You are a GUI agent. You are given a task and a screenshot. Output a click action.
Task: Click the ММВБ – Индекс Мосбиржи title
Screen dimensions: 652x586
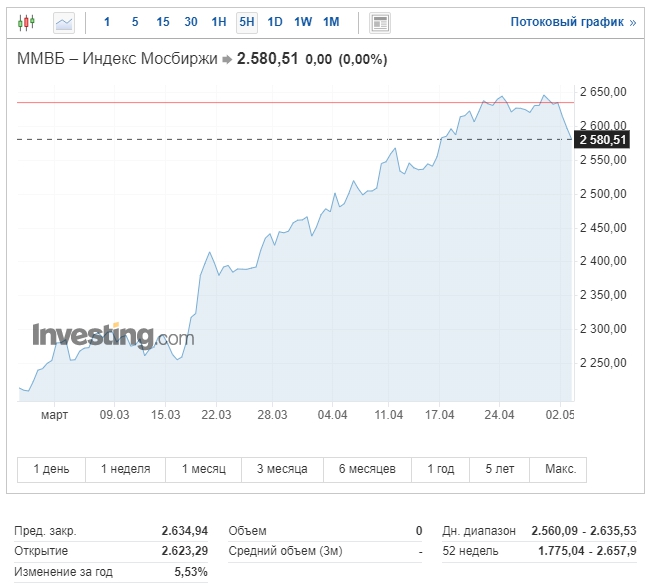pyautogui.click(x=117, y=59)
